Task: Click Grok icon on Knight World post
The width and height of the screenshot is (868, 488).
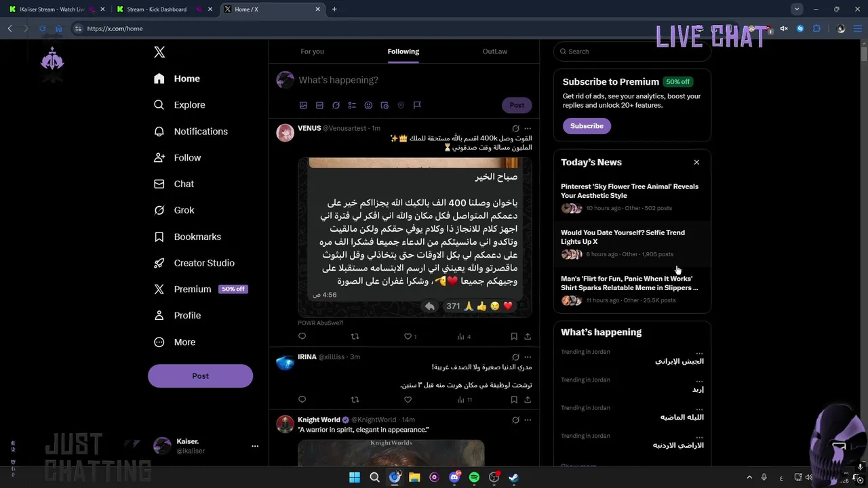Action: pos(515,420)
